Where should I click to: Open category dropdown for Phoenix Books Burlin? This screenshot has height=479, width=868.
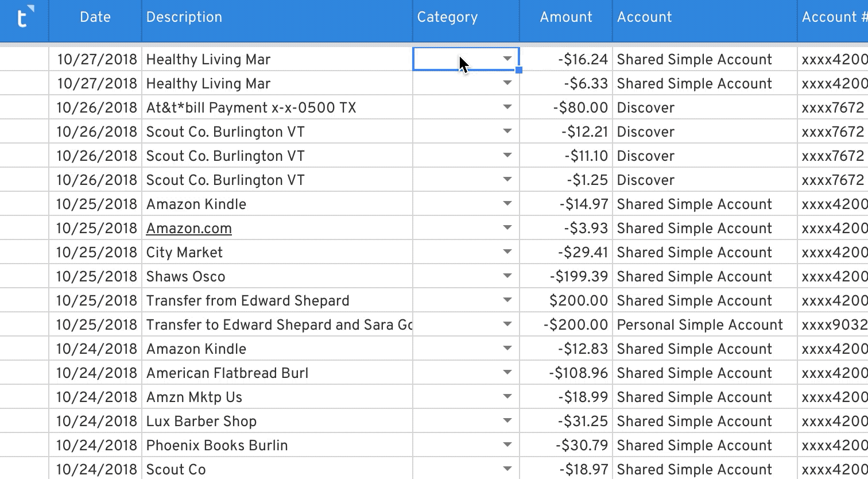point(507,445)
